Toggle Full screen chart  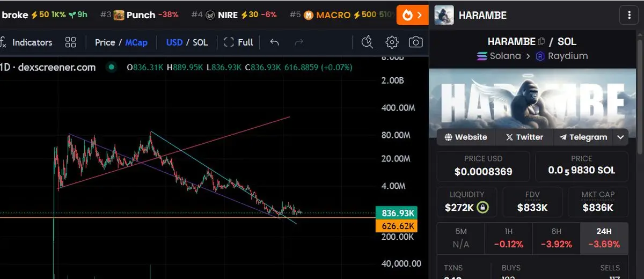(x=239, y=42)
